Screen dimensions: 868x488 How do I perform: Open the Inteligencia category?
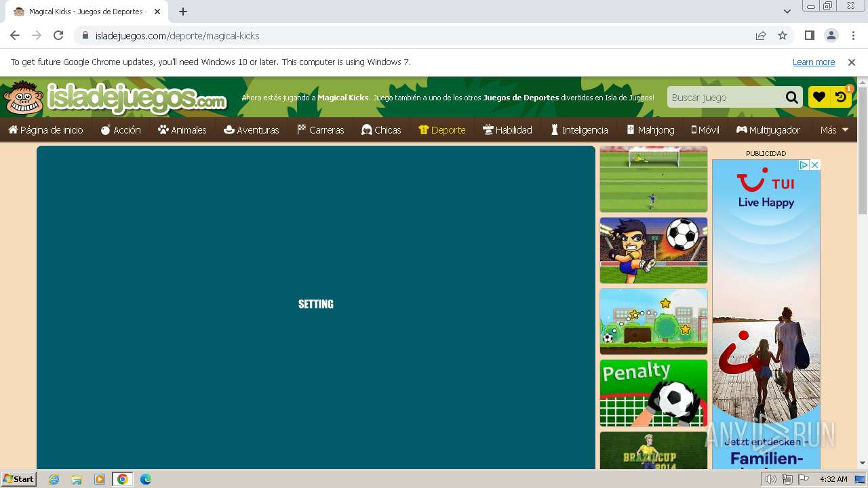(x=578, y=130)
